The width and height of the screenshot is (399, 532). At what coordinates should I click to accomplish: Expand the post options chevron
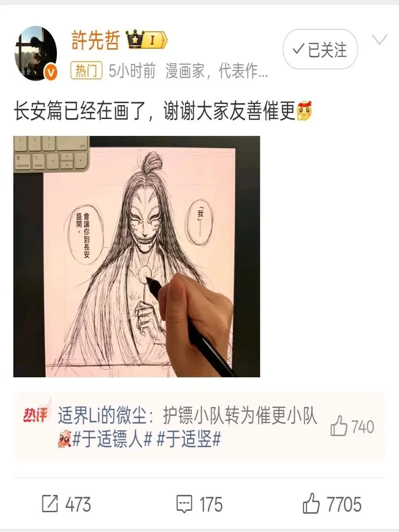point(380,40)
